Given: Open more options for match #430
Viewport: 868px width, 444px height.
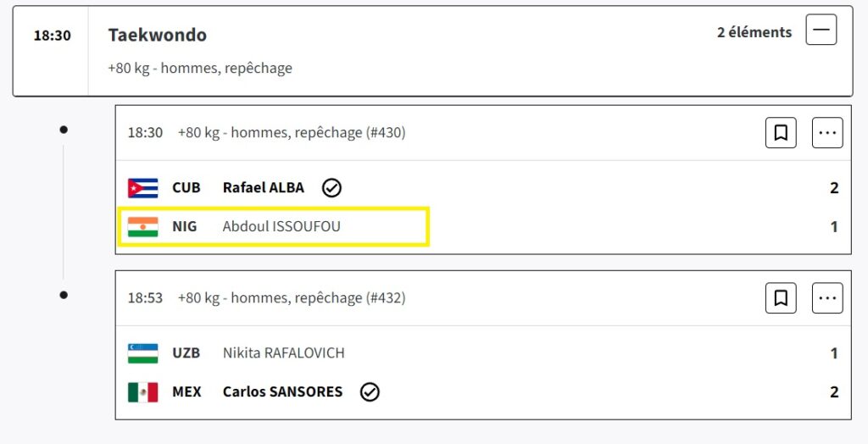Looking at the screenshot, I should 827,133.
